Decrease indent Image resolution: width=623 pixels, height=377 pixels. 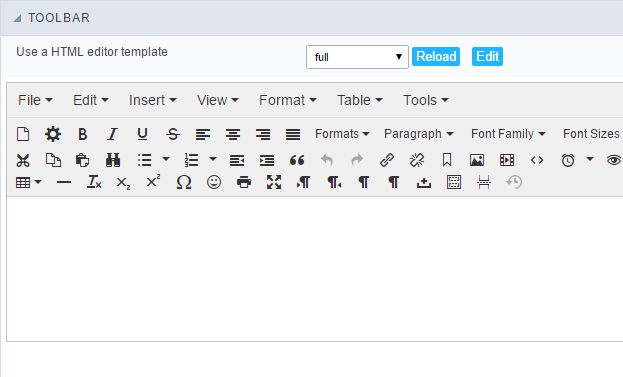pos(237,160)
